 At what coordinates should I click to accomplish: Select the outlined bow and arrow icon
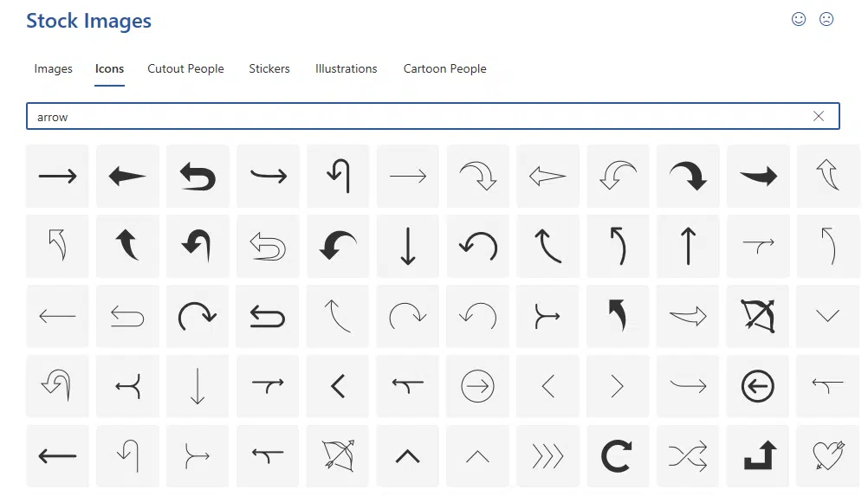tap(338, 456)
